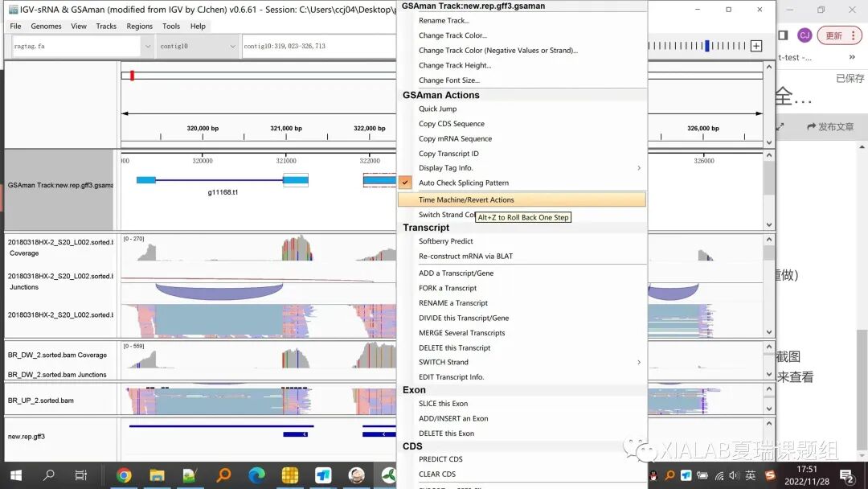Click the up arrow of the GSAman track panel scrollbar
Screen dimensions: 868x489
pyautogui.click(x=769, y=156)
